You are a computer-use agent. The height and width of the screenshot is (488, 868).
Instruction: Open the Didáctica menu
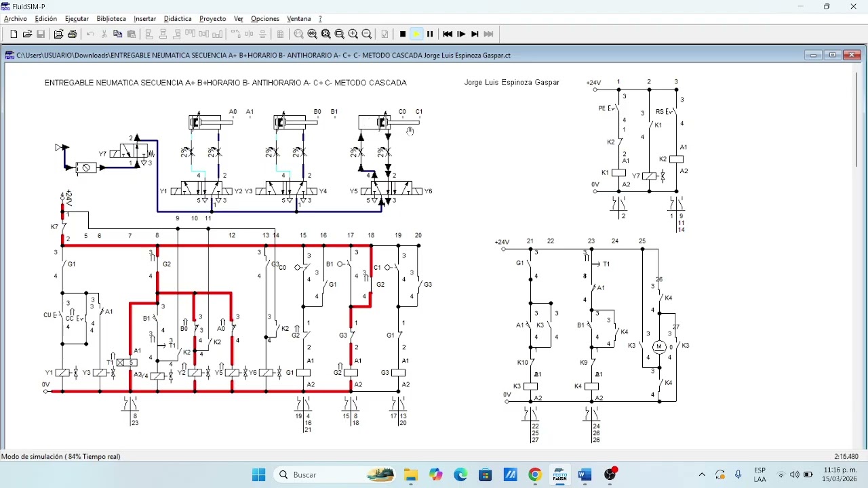pyautogui.click(x=178, y=19)
